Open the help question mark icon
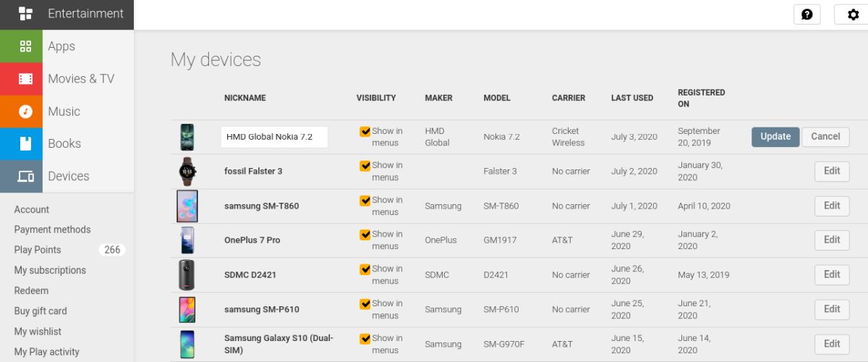The height and width of the screenshot is (362, 868). tap(807, 14)
